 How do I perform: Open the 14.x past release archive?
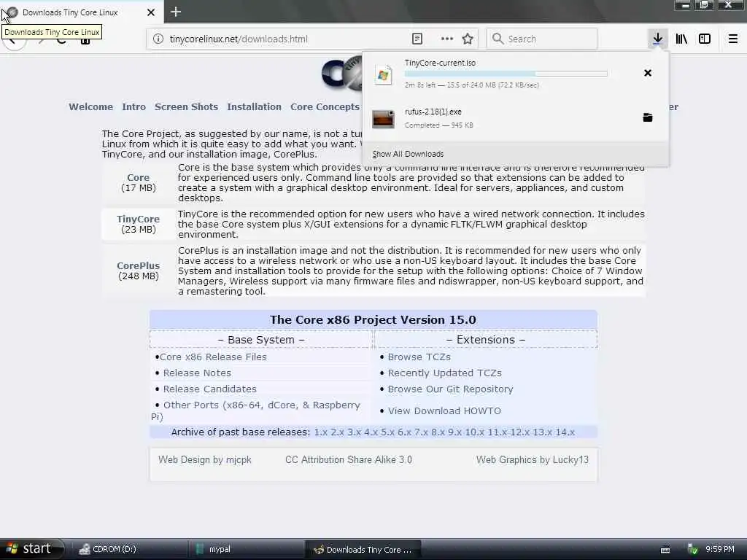pos(565,432)
